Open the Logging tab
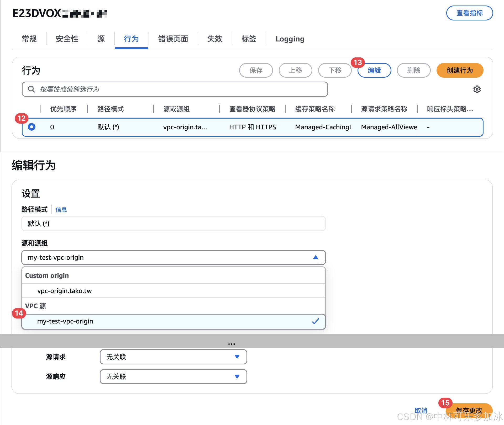The width and height of the screenshot is (504, 425). click(x=290, y=39)
